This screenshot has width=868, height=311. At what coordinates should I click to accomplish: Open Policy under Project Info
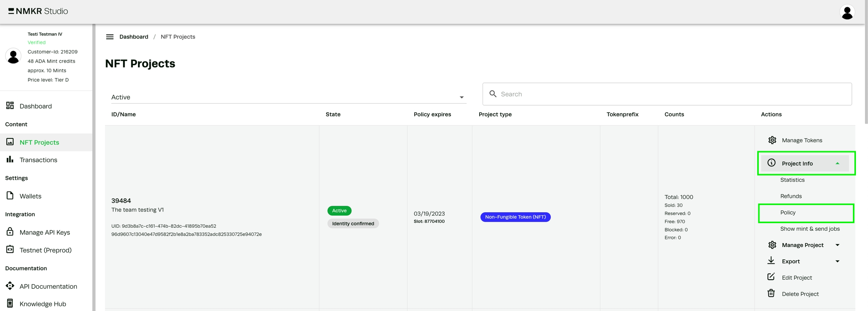click(788, 213)
